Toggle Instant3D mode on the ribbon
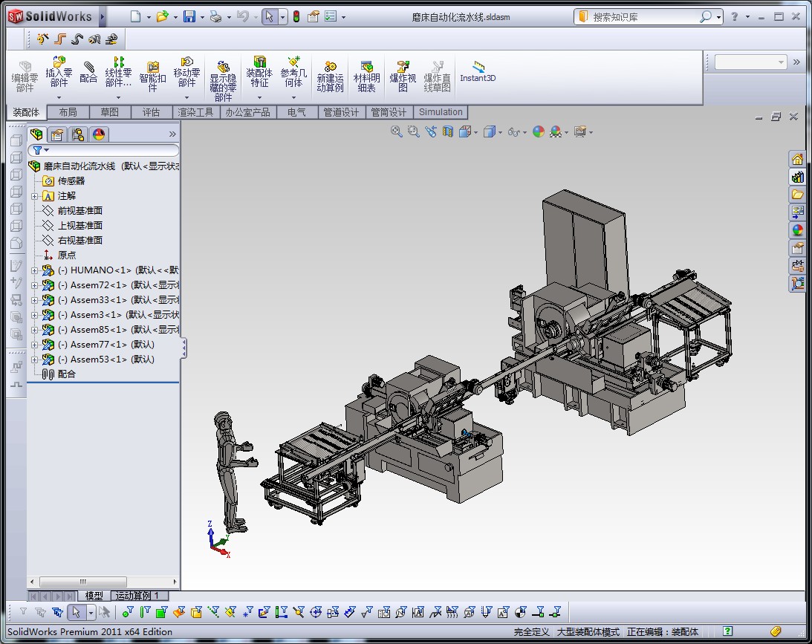Viewport: 812px width, 644px height. pyautogui.click(x=478, y=72)
